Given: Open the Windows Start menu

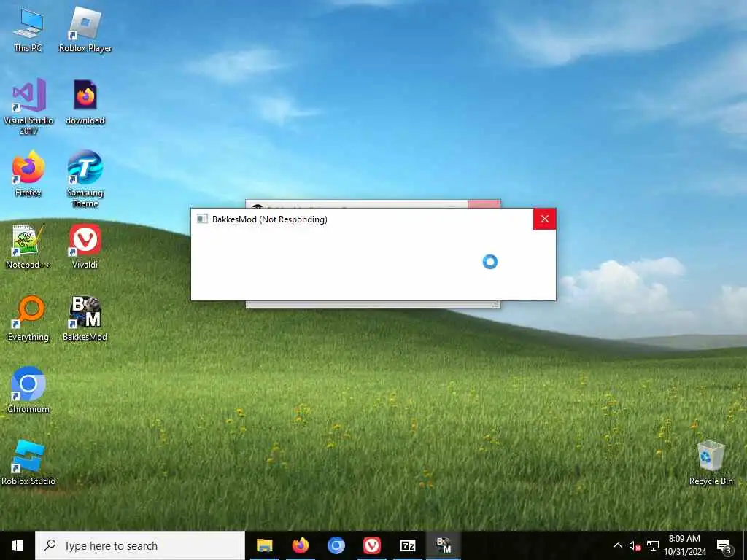Looking at the screenshot, I should 18,545.
